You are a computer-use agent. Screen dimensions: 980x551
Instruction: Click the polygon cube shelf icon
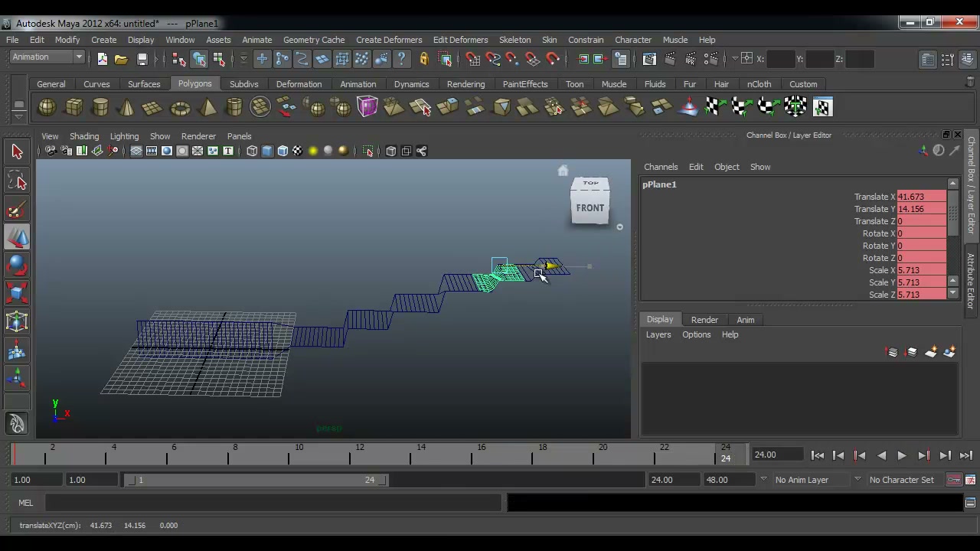[x=73, y=108]
